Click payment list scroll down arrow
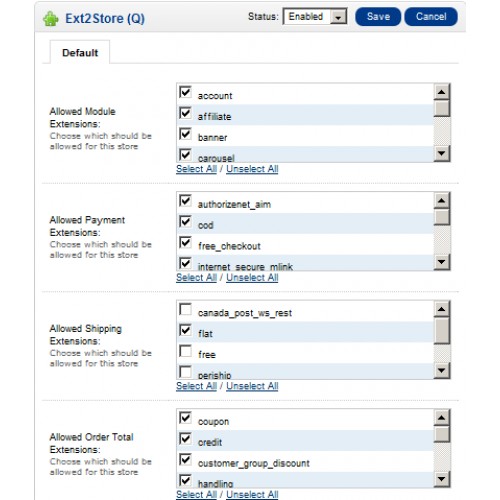 pyautogui.click(x=442, y=262)
